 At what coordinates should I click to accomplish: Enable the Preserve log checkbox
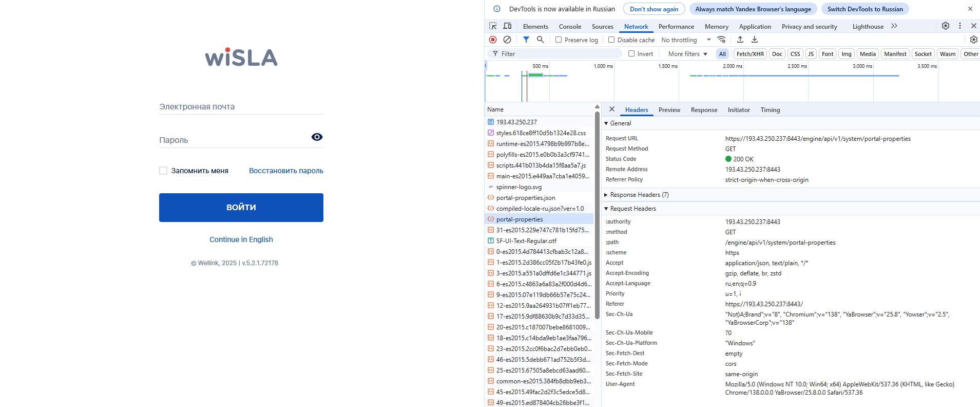click(x=559, y=40)
